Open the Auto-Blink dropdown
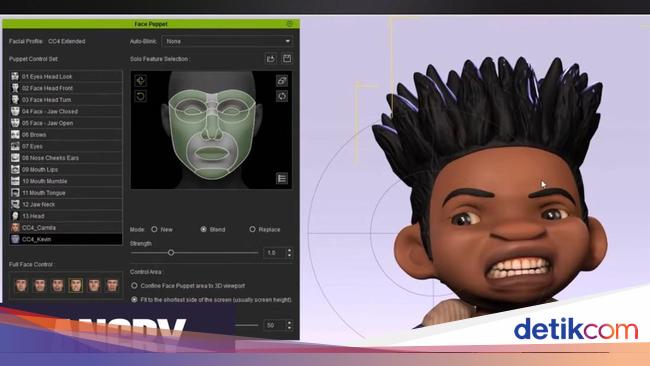This screenshot has width=650, height=366. 227,41
